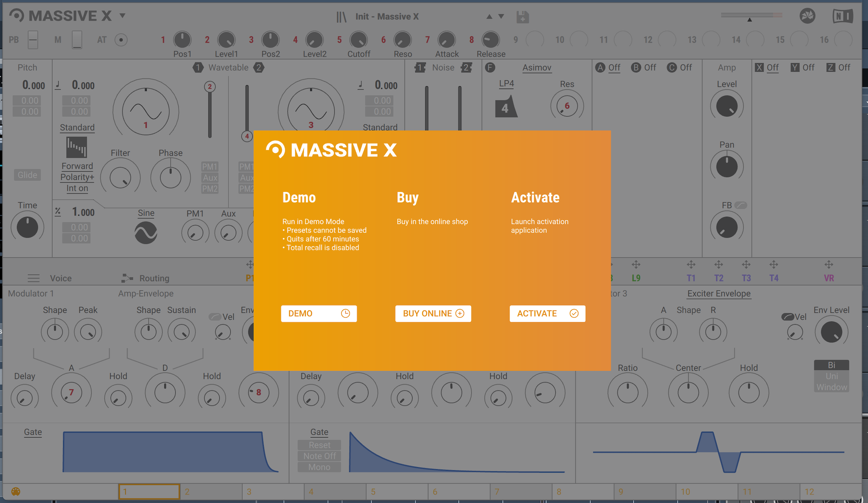Screen dimensions: 868x503
Task: Toggle the FB feedback switch
Action: click(740, 205)
